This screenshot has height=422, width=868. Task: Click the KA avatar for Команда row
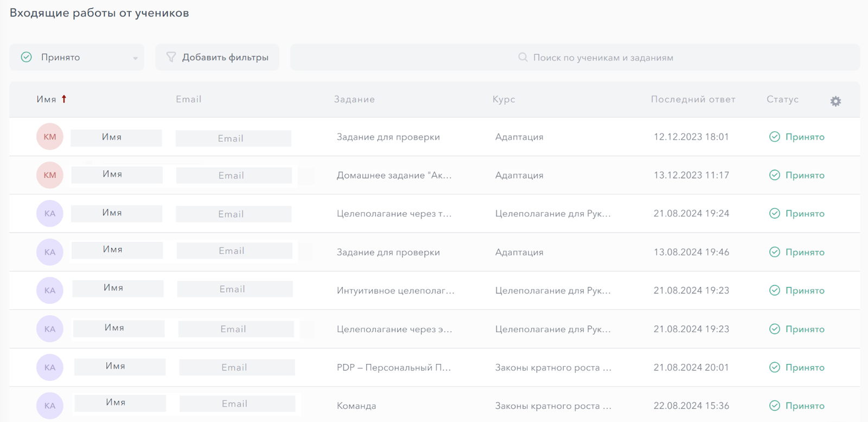(x=50, y=406)
